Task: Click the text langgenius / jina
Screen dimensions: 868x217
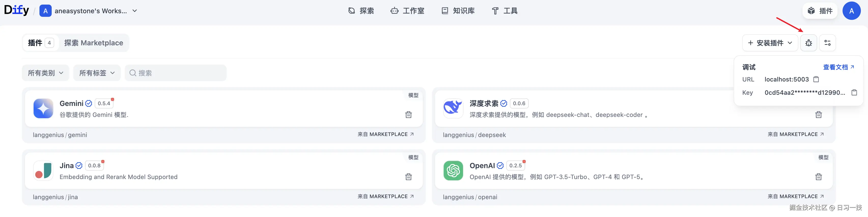Action: (x=55, y=197)
